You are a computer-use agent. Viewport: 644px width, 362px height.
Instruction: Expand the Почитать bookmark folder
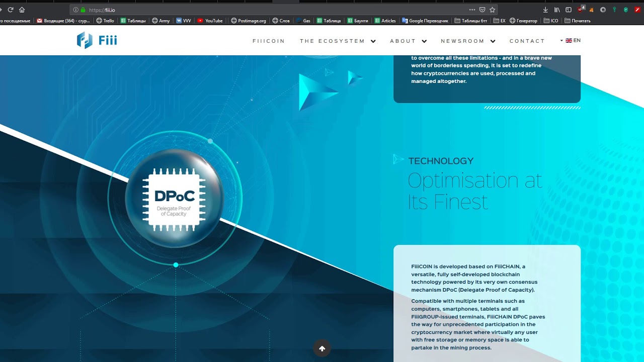[578, 21]
